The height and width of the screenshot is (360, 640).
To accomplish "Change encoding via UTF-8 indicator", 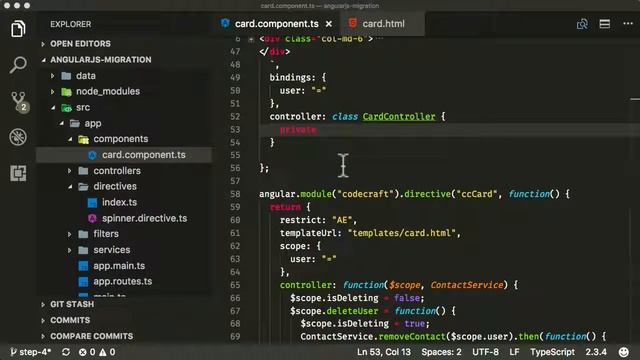I will (x=485, y=352).
